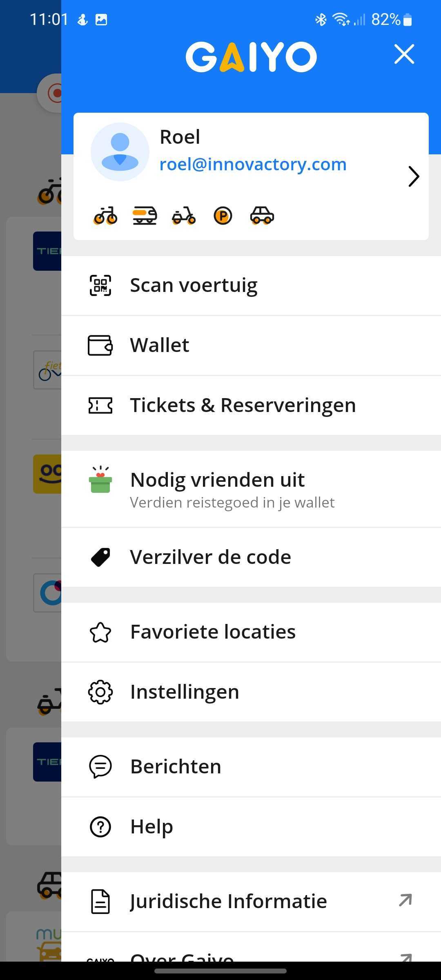Open the Instellingen menu item
The image size is (441, 980).
pyautogui.click(x=251, y=692)
